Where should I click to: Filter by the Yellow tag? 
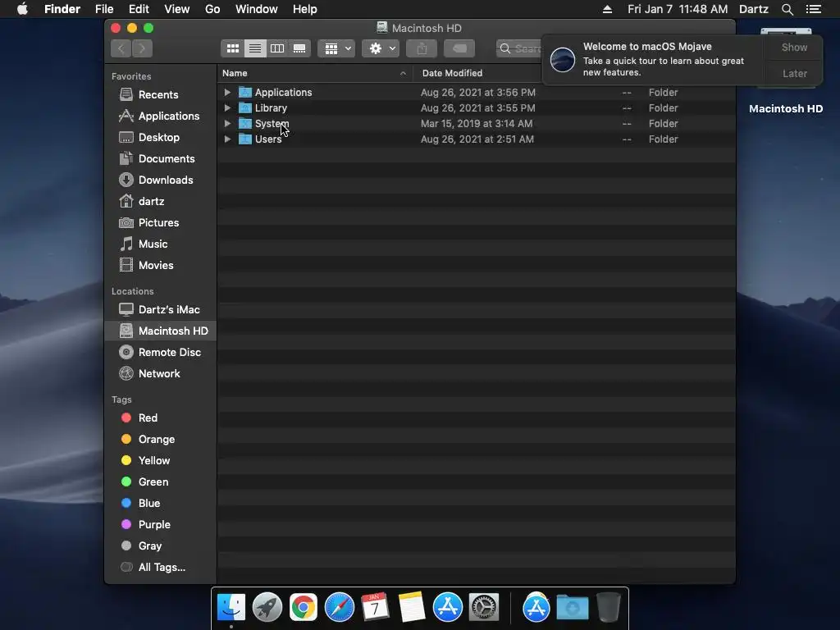[153, 461]
